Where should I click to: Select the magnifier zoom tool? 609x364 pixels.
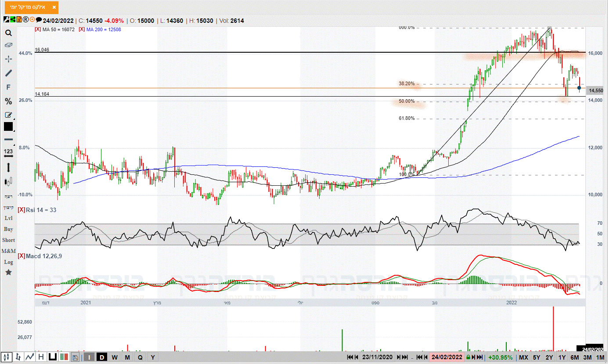8,32
